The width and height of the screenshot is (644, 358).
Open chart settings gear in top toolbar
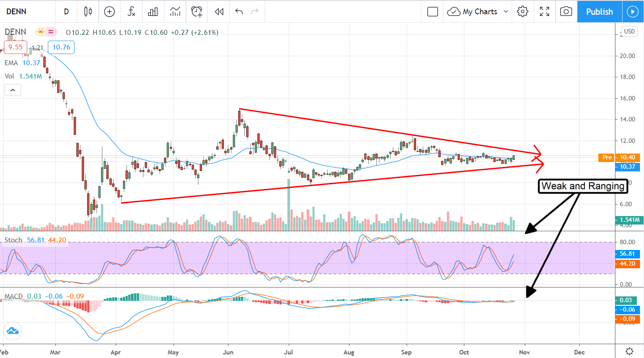[523, 12]
